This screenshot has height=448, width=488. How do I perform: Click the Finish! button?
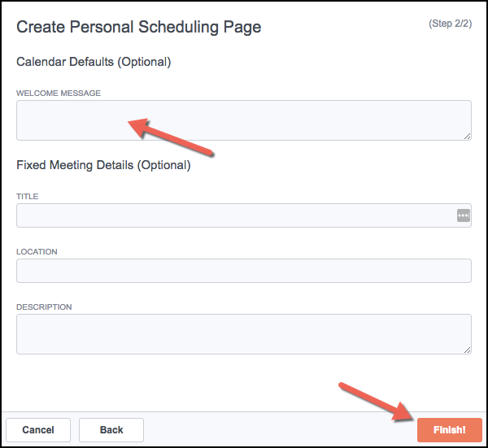pyautogui.click(x=450, y=430)
